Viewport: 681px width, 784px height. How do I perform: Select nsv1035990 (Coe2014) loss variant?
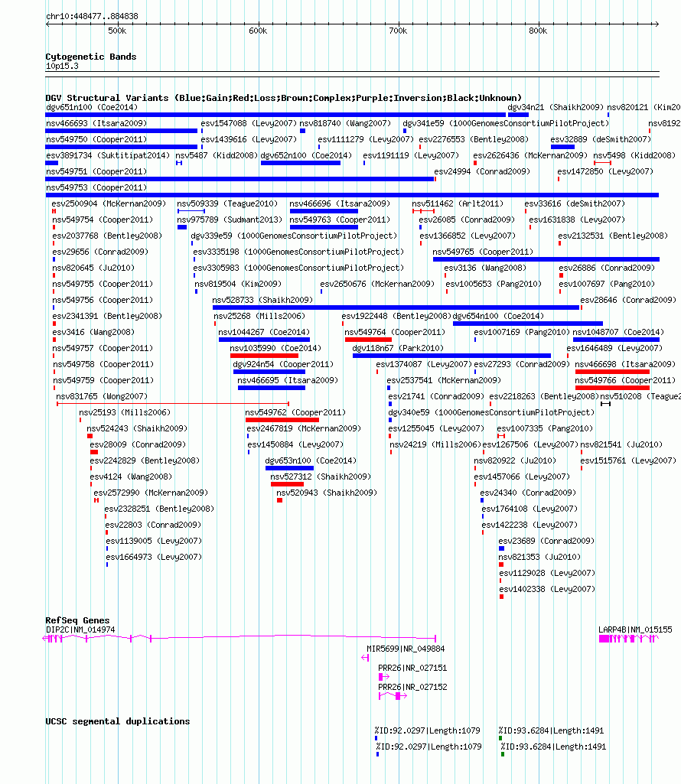point(264,356)
